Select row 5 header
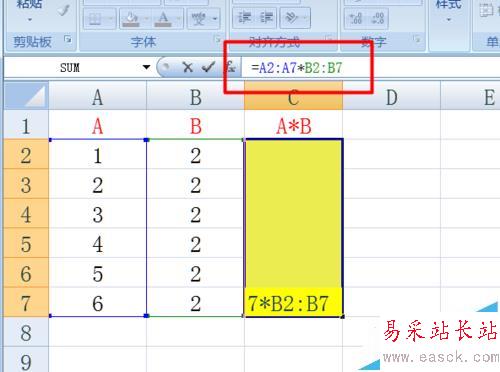Image resolution: width=500 pixels, height=372 pixels. [26, 243]
